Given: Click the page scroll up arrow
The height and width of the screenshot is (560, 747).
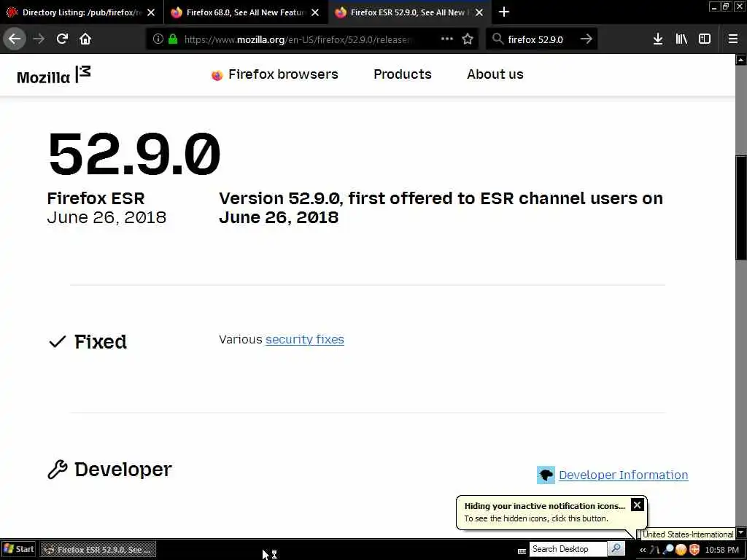Looking at the screenshot, I should coord(741,60).
